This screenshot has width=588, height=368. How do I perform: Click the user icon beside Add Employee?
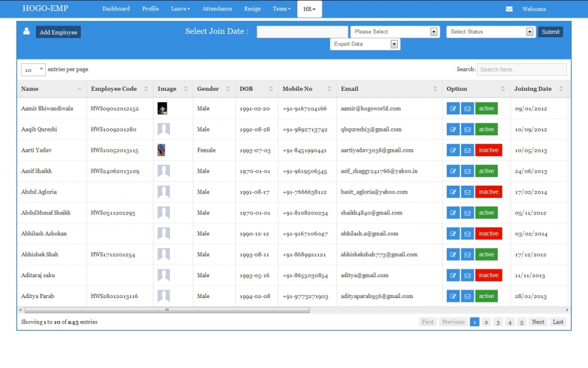click(x=27, y=31)
